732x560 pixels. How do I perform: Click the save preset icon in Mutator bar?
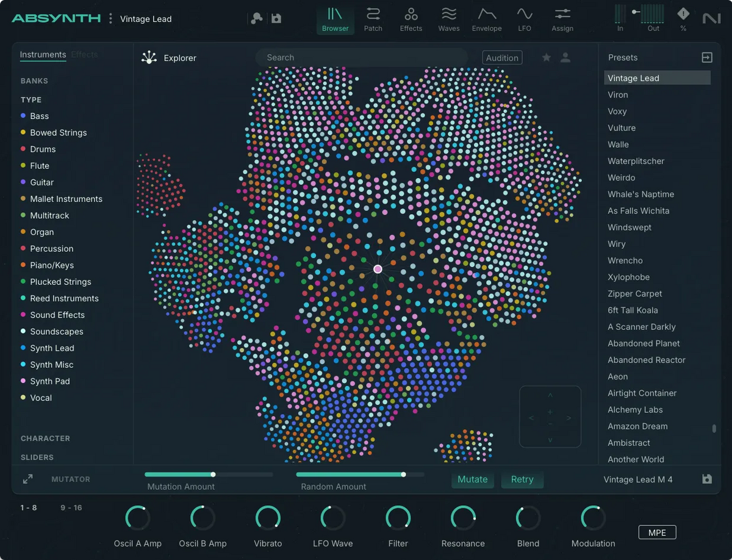pos(706,479)
